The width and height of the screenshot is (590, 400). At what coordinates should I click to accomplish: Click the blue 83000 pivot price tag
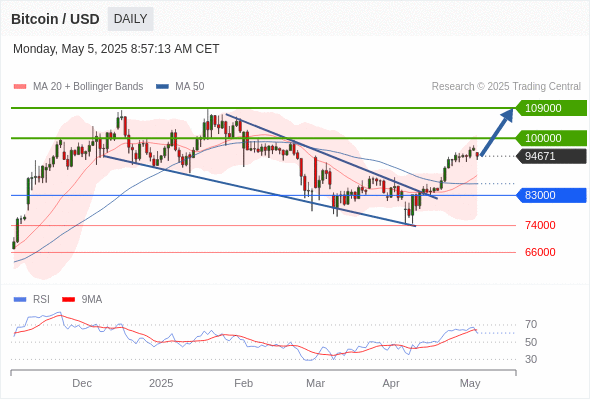click(551, 195)
